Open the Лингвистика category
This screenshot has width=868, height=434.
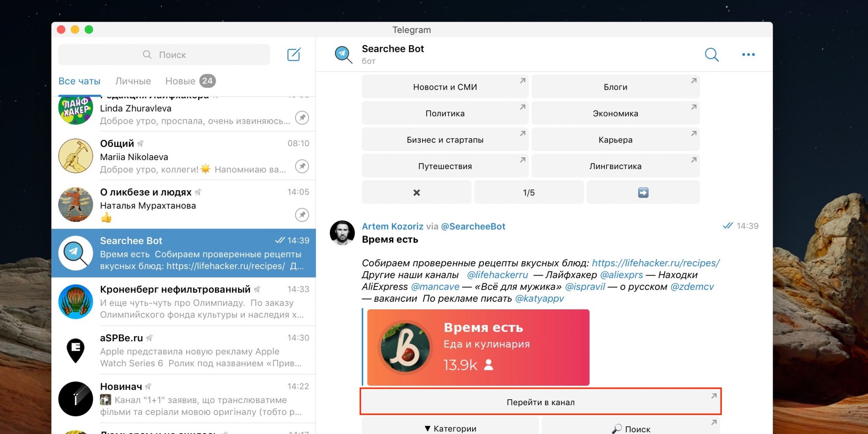pyautogui.click(x=615, y=166)
